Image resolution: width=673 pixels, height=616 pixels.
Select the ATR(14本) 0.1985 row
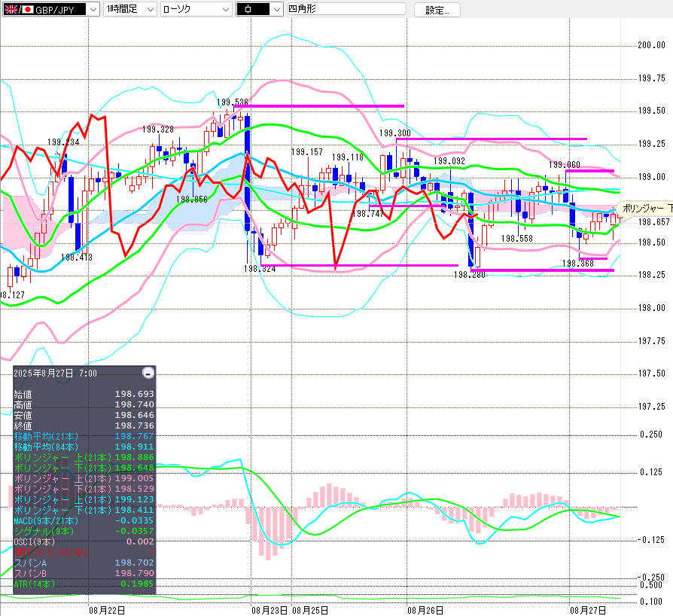coord(84,584)
